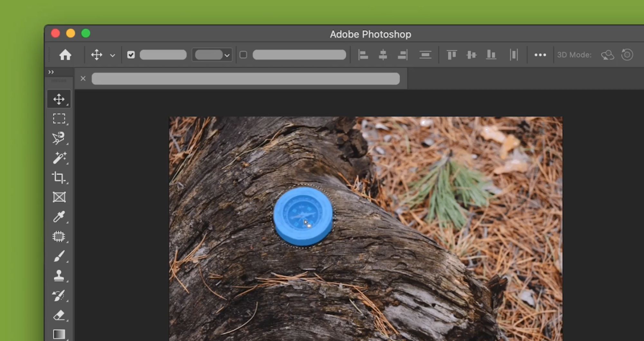Activate the Magic Wand tool
The height and width of the screenshot is (341, 644).
[x=59, y=158]
